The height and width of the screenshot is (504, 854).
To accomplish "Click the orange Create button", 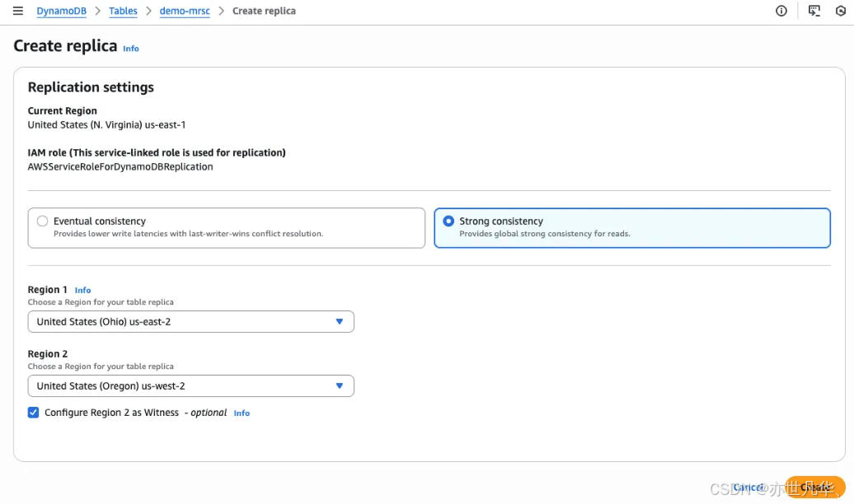I will (814, 488).
